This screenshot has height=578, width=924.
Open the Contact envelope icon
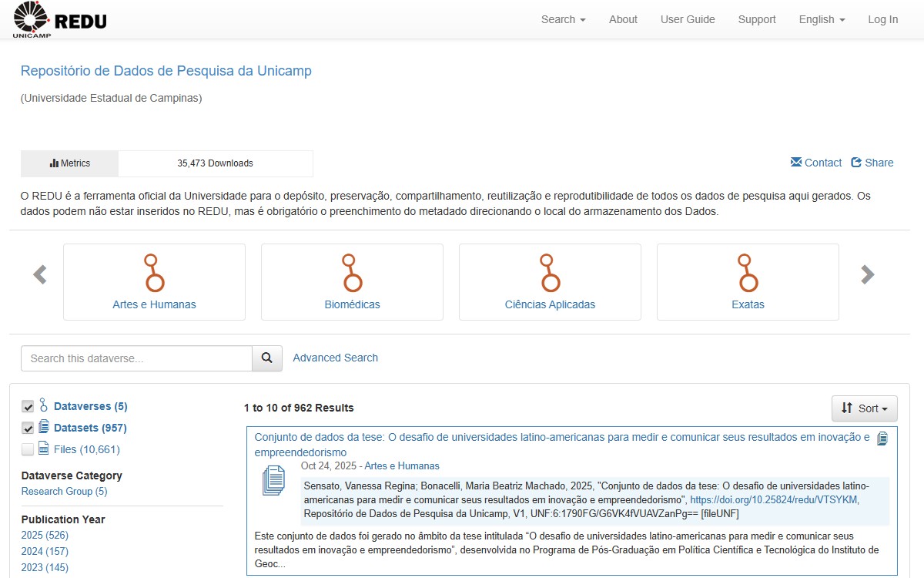click(x=795, y=163)
